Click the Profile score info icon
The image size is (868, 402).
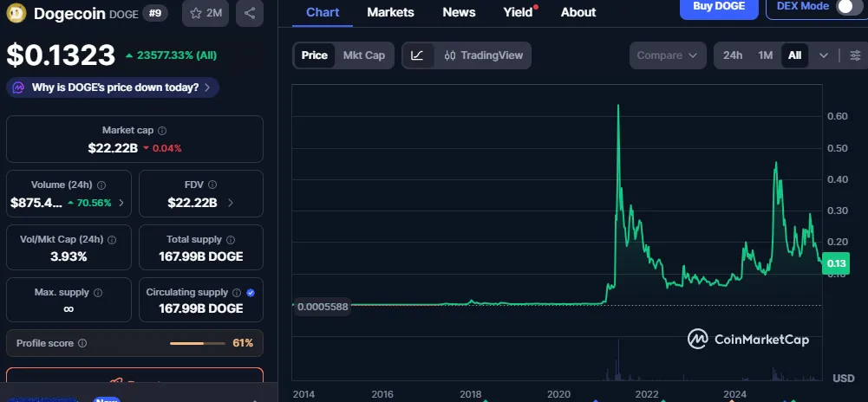(x=82, y=343)
